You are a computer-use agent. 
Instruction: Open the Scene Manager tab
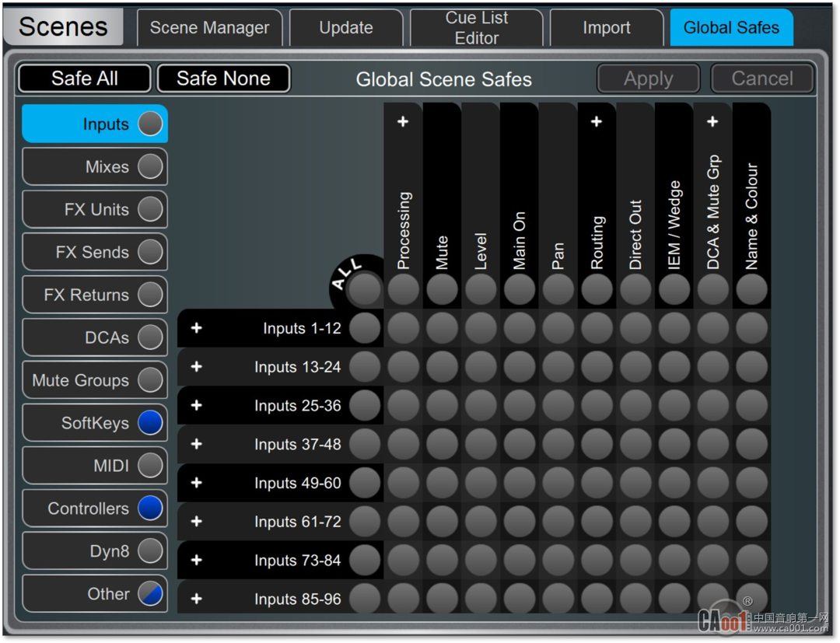click(x=209, y=28)
